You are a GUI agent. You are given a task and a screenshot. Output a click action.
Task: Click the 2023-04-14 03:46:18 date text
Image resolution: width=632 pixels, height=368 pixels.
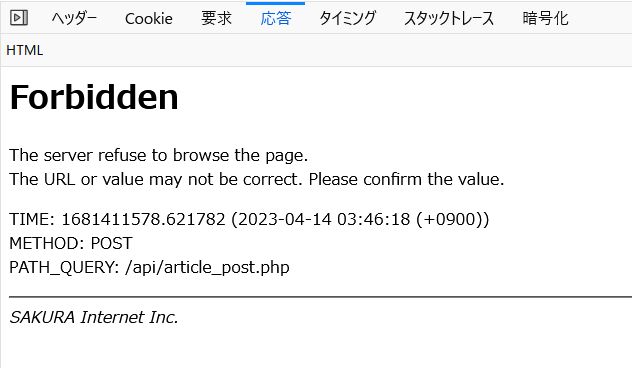(x=324, y=220)
